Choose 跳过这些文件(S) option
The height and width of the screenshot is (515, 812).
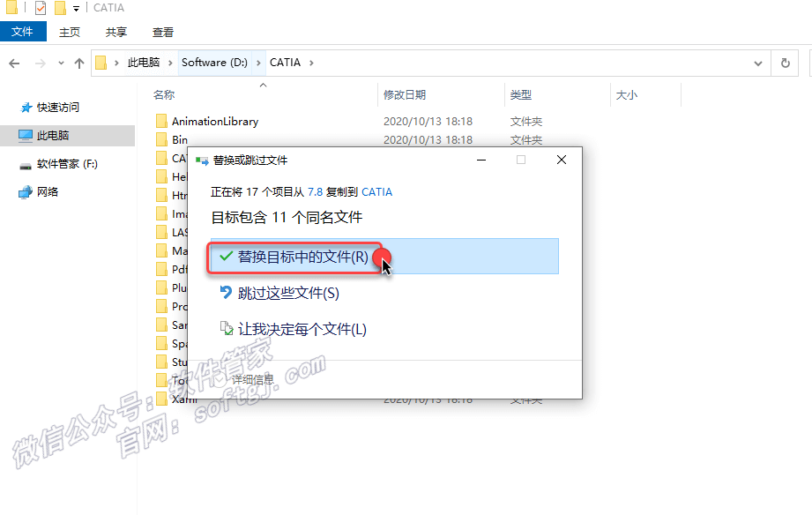click(288, 294)
